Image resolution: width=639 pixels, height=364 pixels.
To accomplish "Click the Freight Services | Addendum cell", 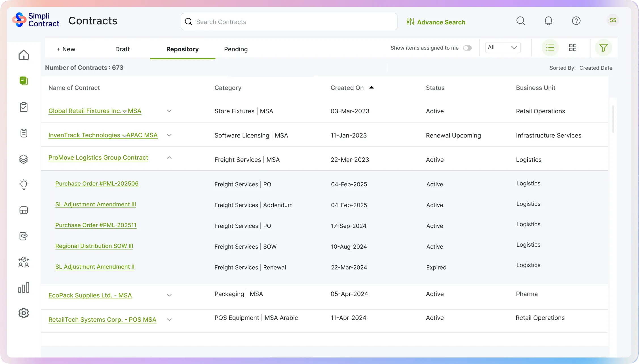I will (x=253, y=205).
